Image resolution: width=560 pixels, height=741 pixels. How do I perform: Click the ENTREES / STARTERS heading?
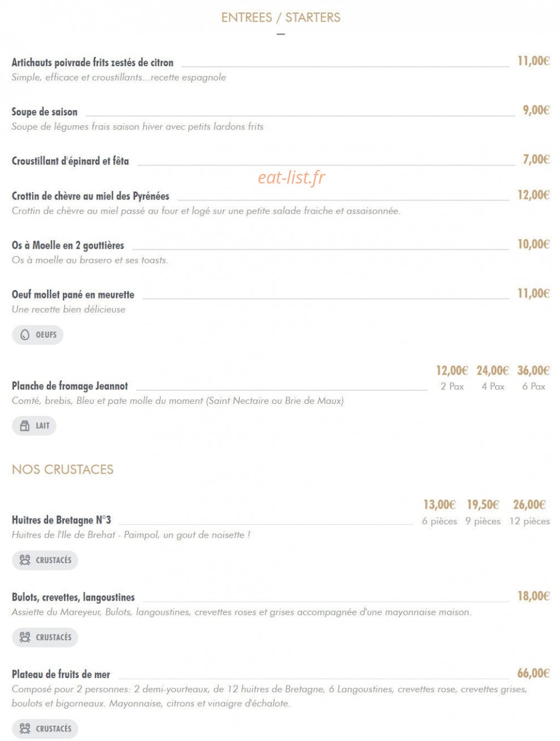pos(281,18)
